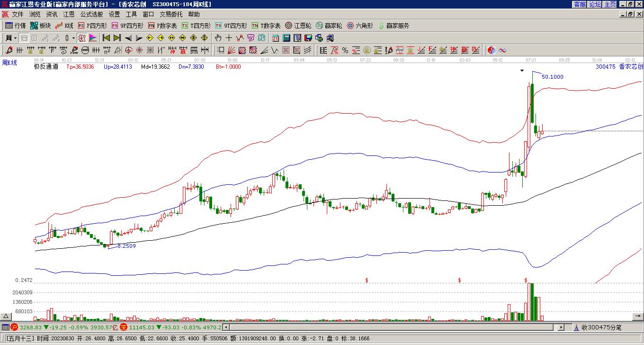Click the 客服 customer service link

click(x=580, y=4)
